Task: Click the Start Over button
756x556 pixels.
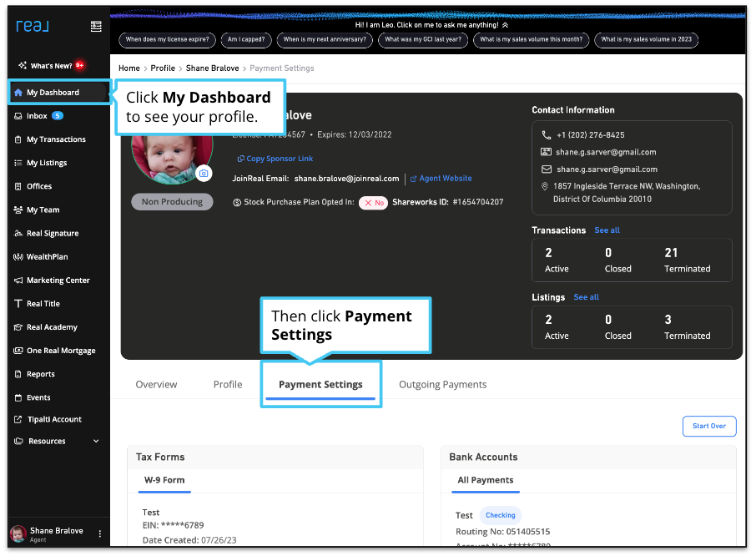Action: [x=708, y=426]
